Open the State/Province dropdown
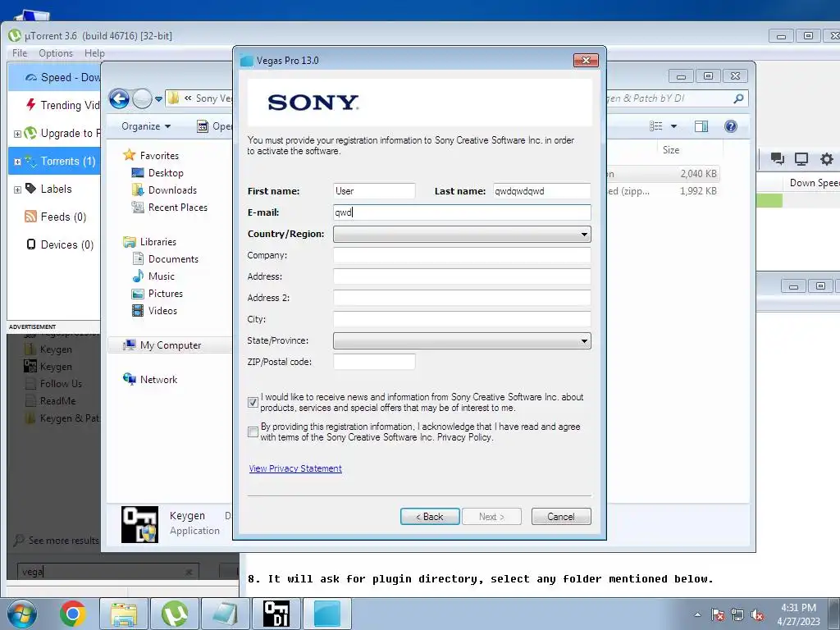The height and width of the screenshot is (630, 840). tap(462, 340)
